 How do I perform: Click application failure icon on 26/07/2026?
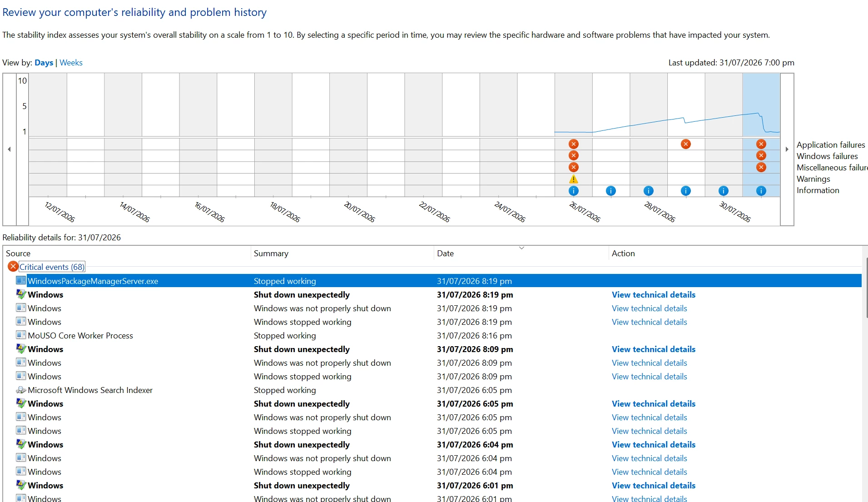coord(574,144)
